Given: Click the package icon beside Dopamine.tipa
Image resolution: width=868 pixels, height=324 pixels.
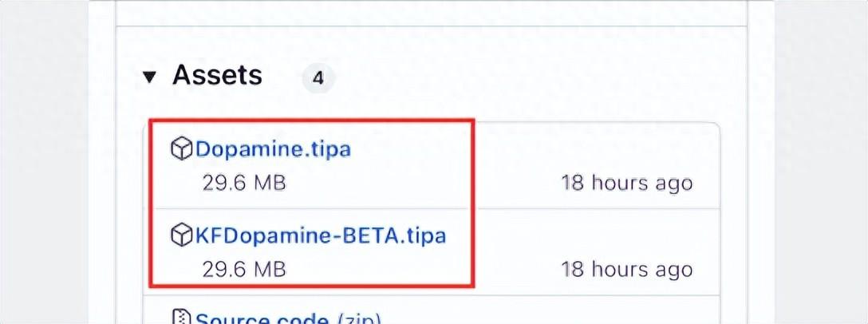Looking at the screenshot, I should [x=182, y=148].
